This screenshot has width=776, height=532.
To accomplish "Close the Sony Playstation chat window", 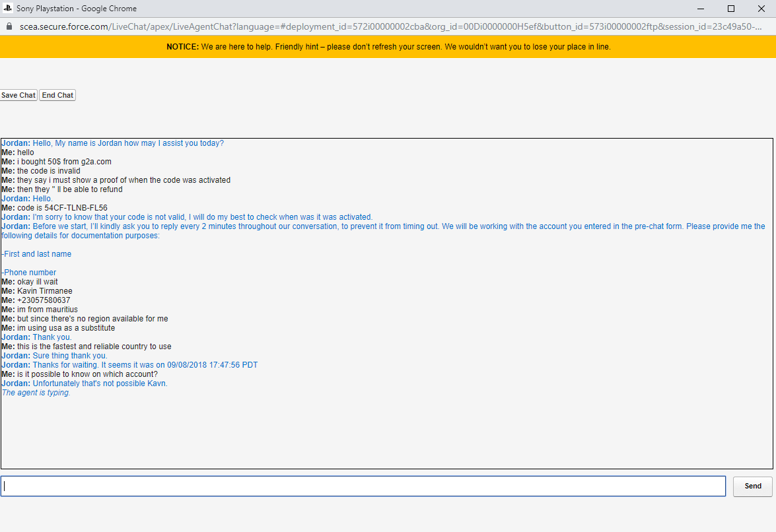I will (761, 9).
